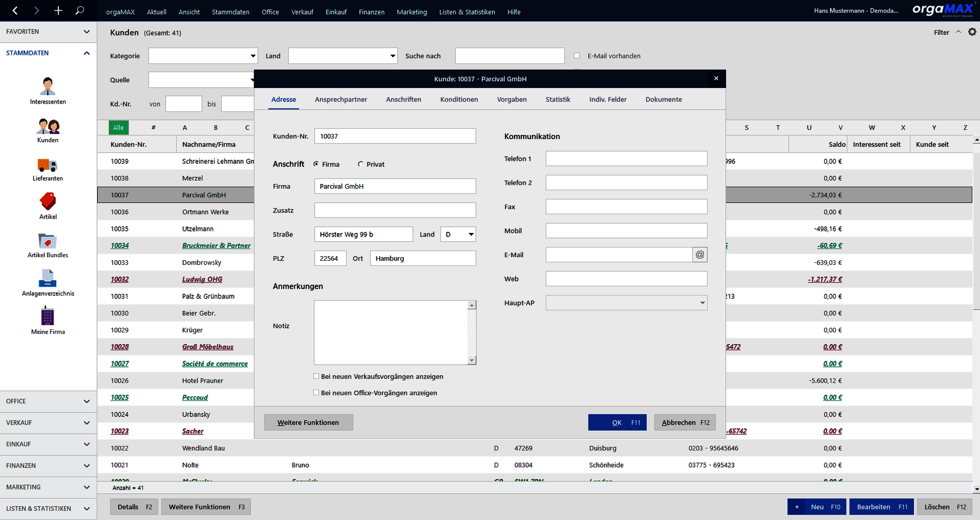980x520 pixels.
Task: Open settings gear next to Filter
Action: [x=972, y=32]
